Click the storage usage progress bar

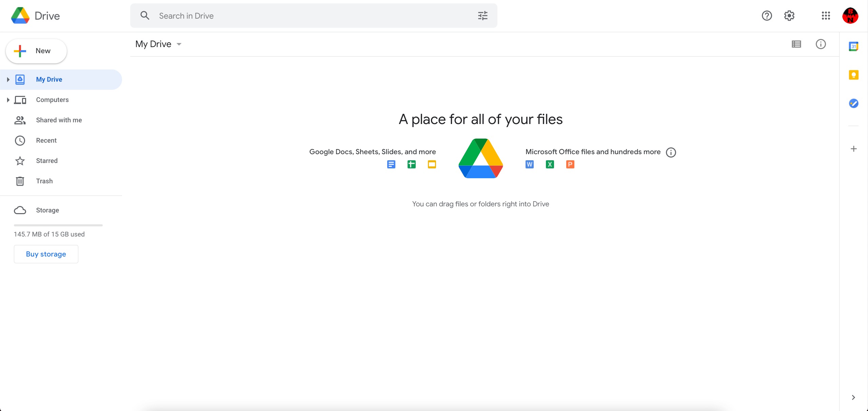pos(58,225)
